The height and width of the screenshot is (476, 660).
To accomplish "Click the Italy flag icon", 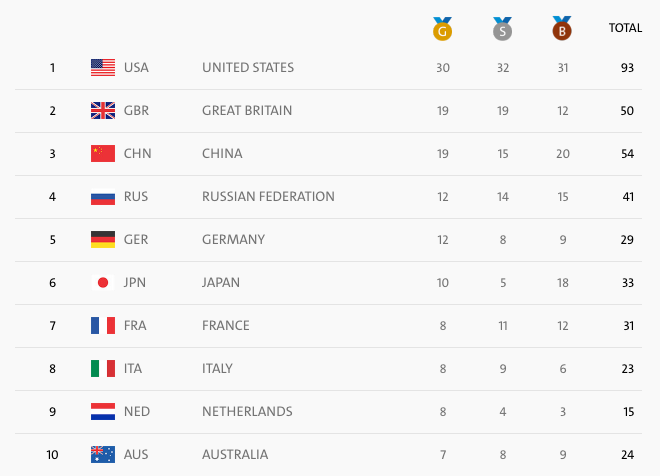I will (103, 369).
